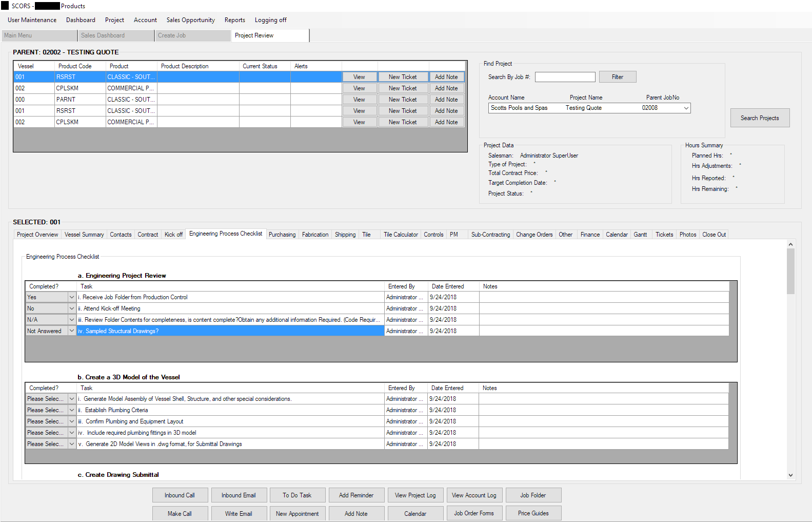
Task: Open the User Maintenance menu
Action: [32, 20]
